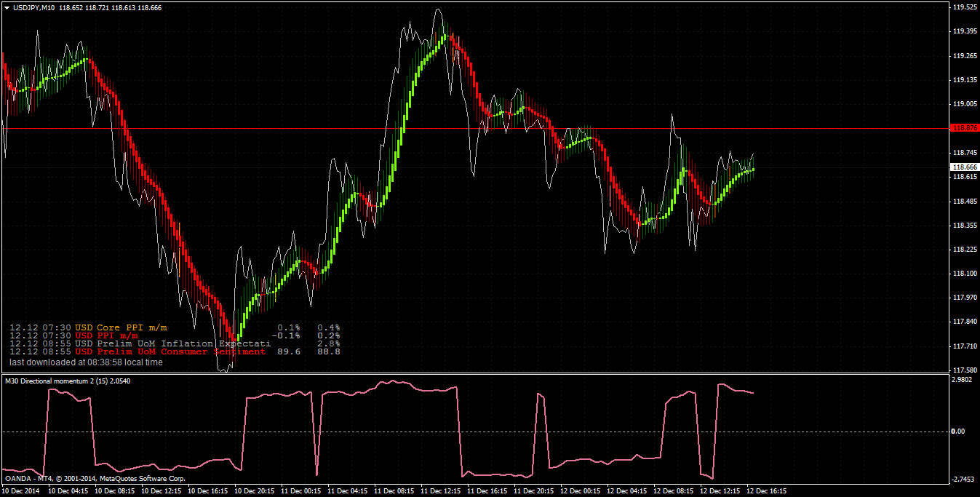Viewport: 980px width, 497px height.
Task: Click the 12 Dec 16:15 time axis label
Action: pyautogui.click(x=765, y=491)
